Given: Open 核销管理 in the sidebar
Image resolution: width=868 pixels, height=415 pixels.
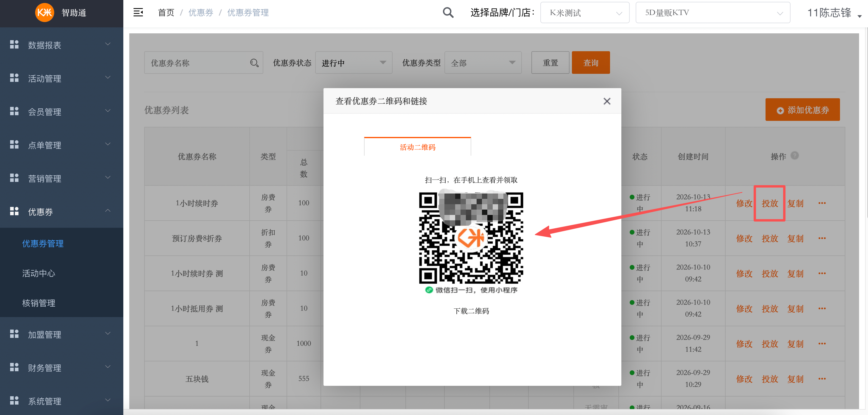Looking at the screenshot, I should coord(39,303).
